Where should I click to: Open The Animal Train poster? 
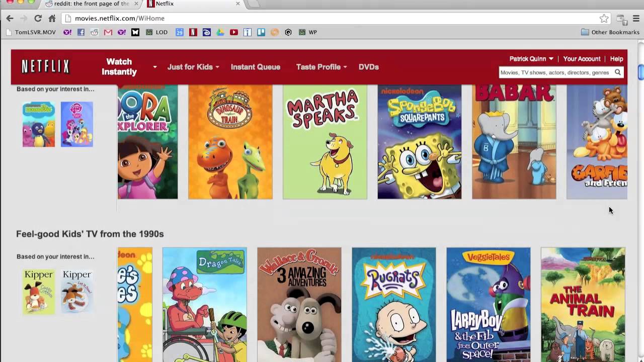(x=583, y=305)
